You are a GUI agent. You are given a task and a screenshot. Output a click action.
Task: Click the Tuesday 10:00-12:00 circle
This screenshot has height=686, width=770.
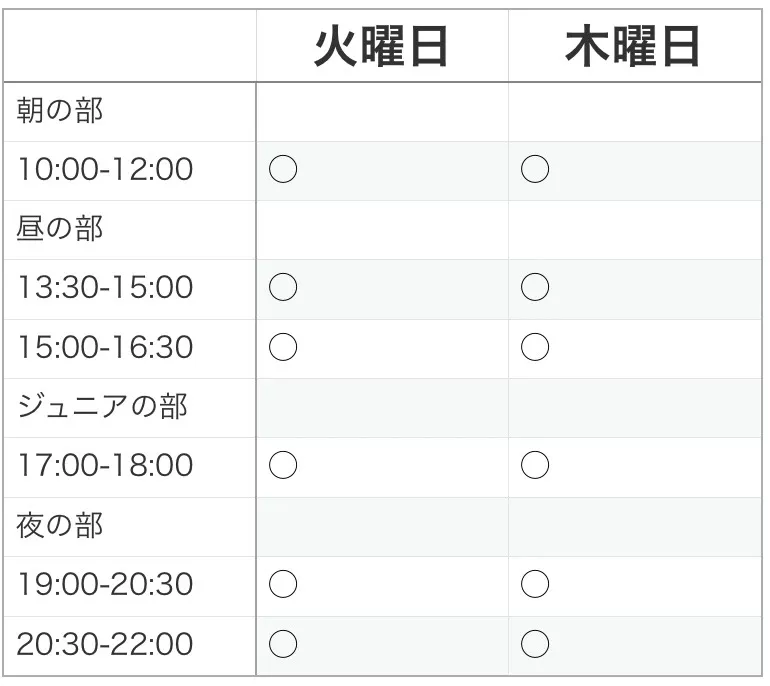(x=283, y=170)
